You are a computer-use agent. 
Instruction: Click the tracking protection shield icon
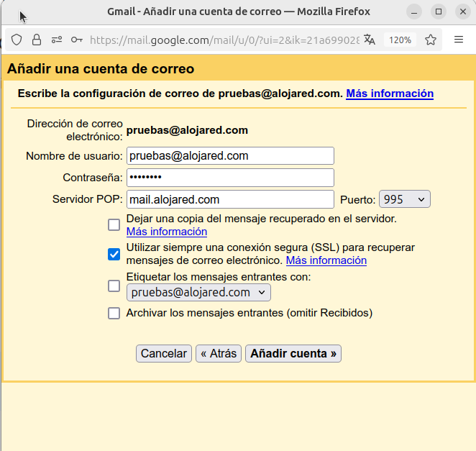(17, 40)
